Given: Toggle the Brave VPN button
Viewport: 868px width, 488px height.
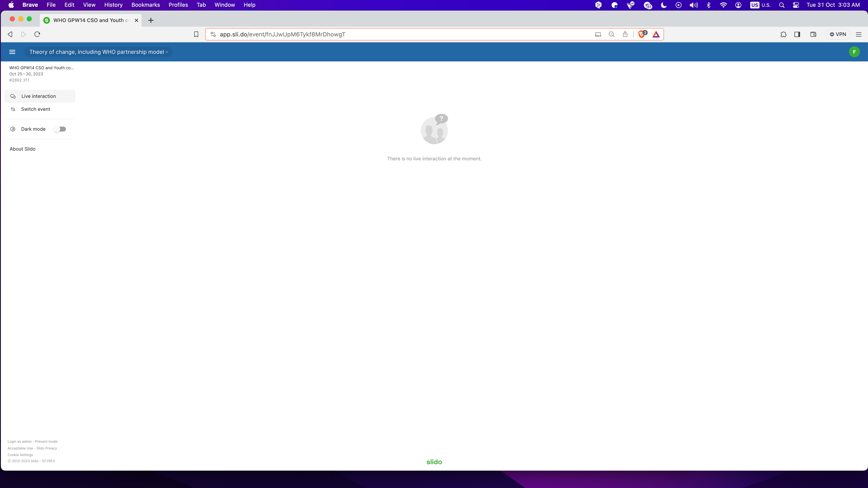Looking at the screenshot, I should click(x=838, y=34).
